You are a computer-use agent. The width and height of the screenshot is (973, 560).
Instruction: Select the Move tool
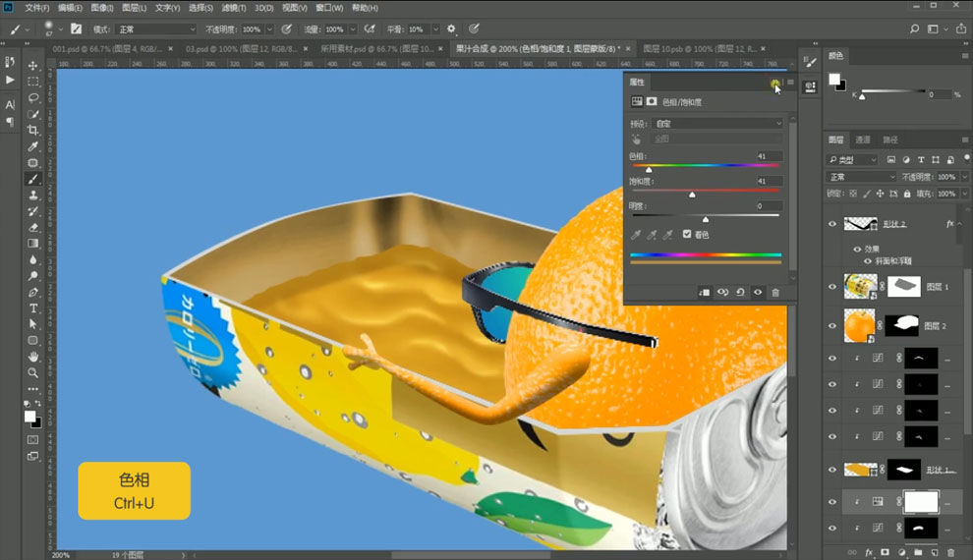tap(32, 65)
